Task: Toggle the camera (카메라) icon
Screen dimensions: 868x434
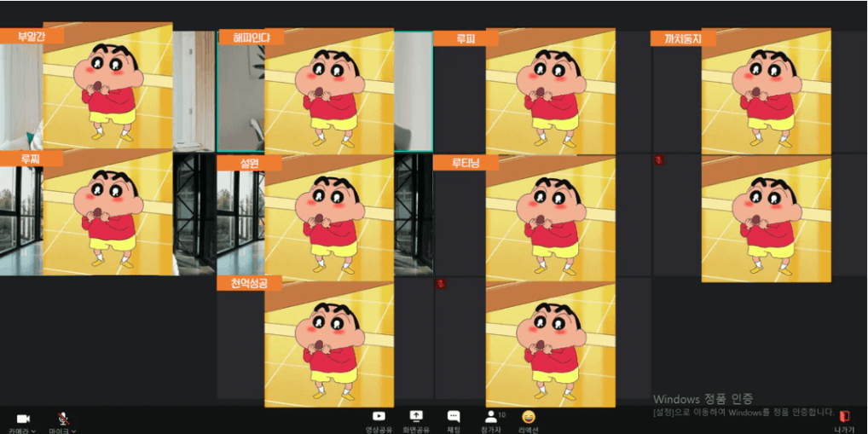Action: click(x=23, y=419)
